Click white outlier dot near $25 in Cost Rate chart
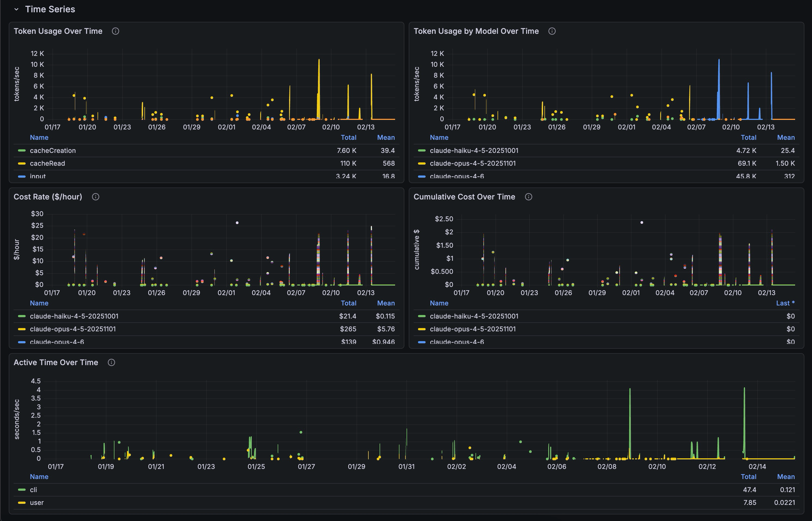The image size is (812, 521). click(x=237, y=223)
